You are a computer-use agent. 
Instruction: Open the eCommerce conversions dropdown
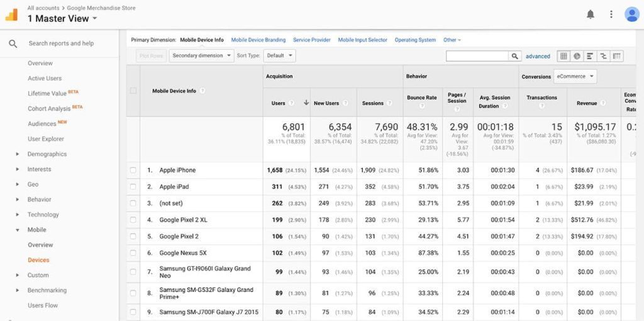pos(575,77)
